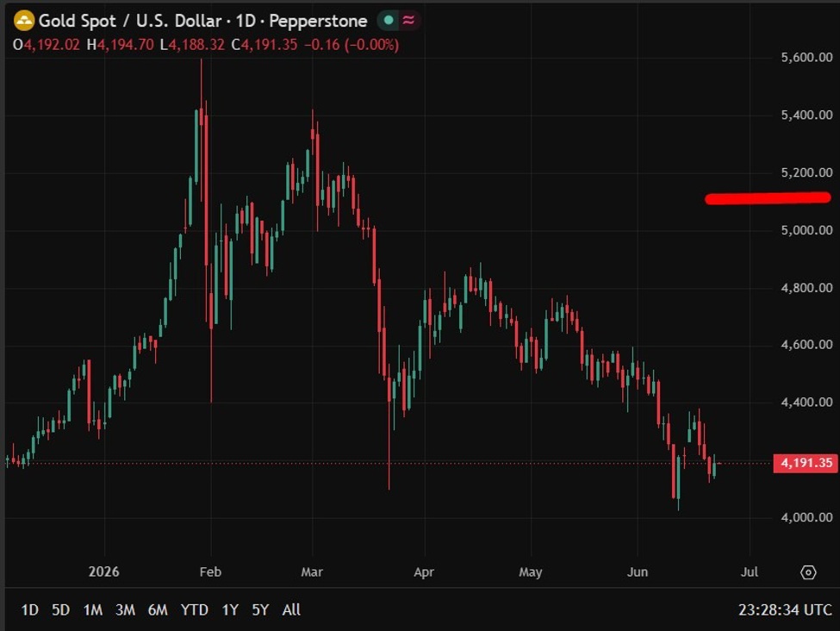
Task: Click the Gold Spot / U.S. Dollar title
Action: (130, 21)
